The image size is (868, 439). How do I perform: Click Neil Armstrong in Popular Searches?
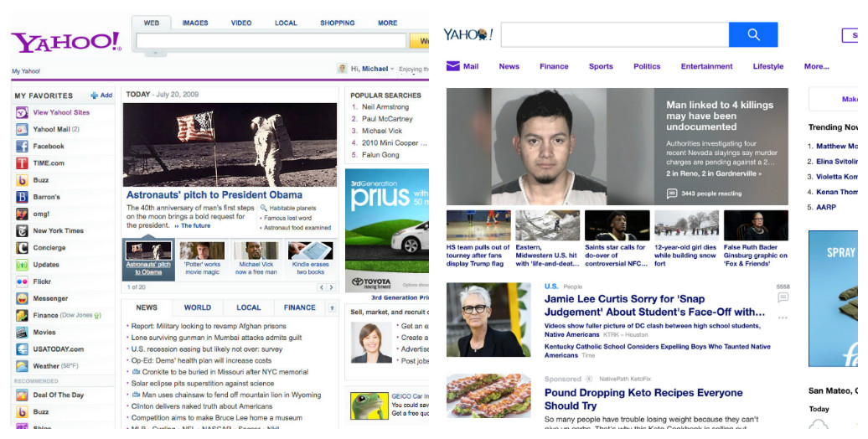385,107
